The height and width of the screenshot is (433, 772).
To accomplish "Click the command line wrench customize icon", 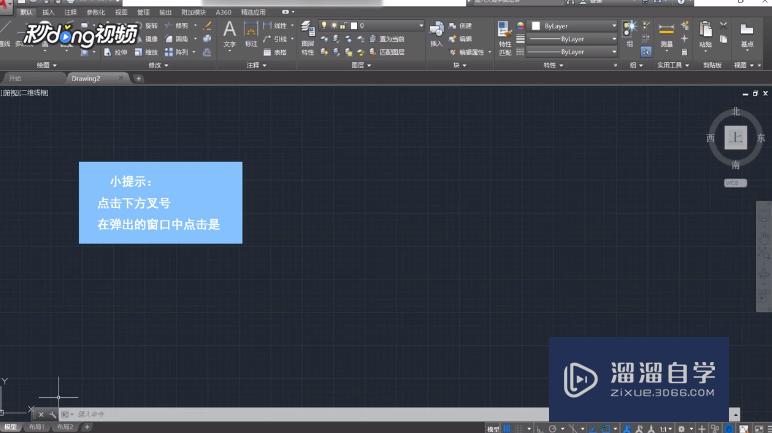I will [x=53, y=414].
